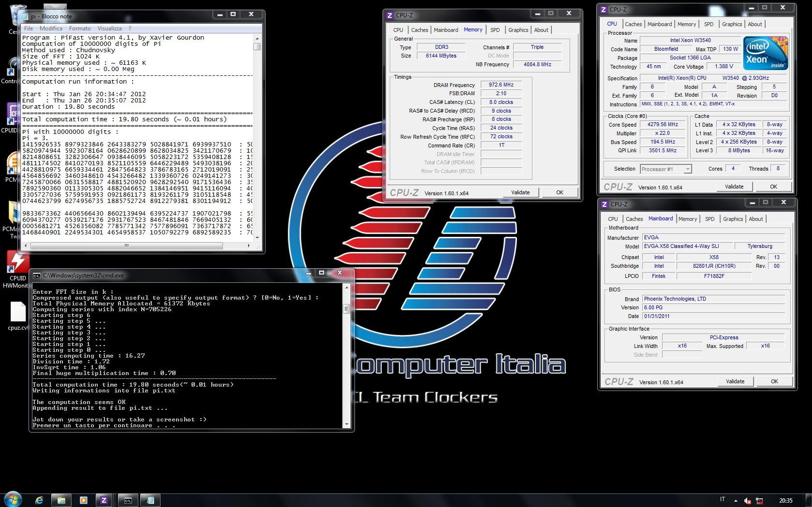Open the File menu in Notepad
Image resolution: width=812 pixels, height=507 pixels.
tap(29, 29)
